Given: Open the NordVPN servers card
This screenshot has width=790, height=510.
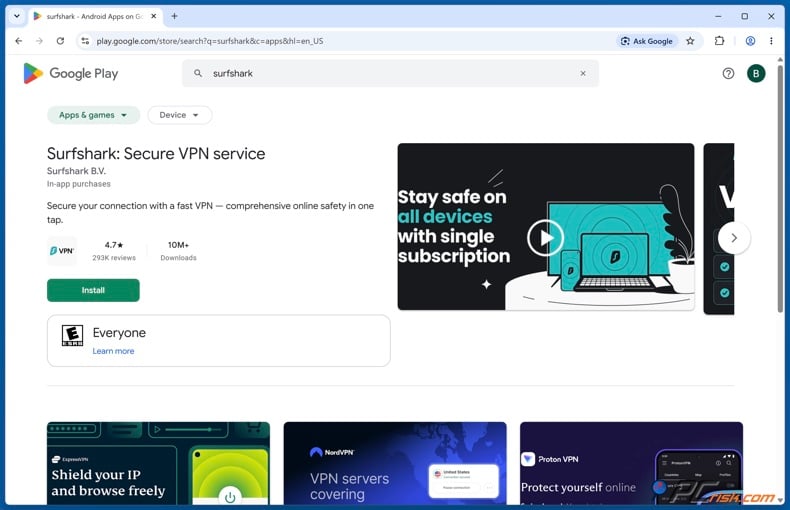Looking at the screenshot, I should pos(395,463).
